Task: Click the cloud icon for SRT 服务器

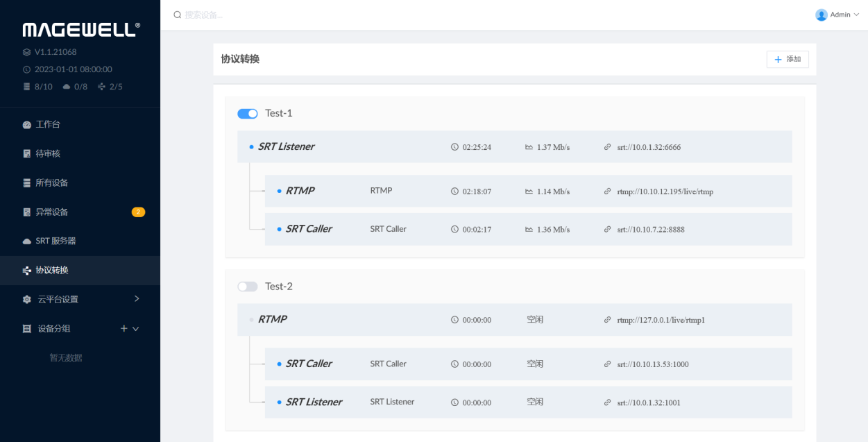Action: coord(27,241)
